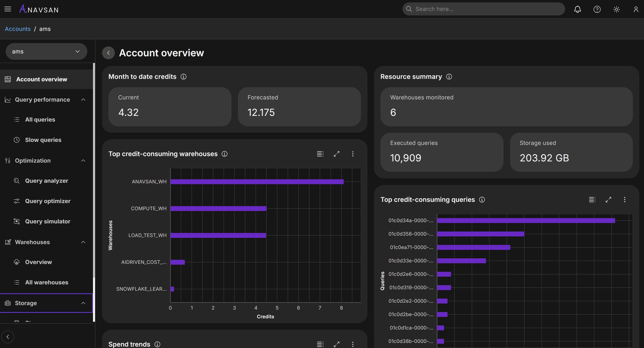
Task: Collapse the Optimization section
Action: 83,160
